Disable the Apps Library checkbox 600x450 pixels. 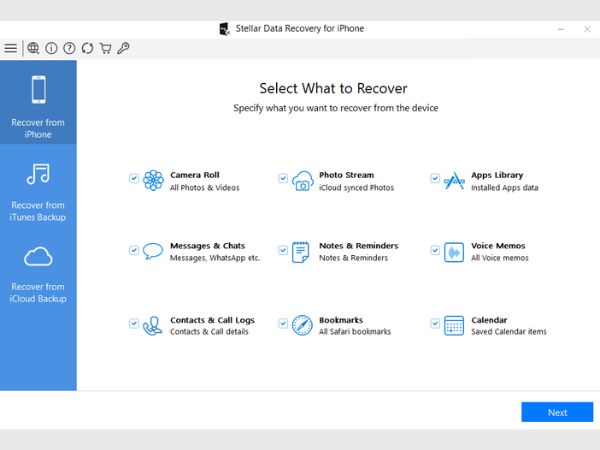click(x=435, y=179)
